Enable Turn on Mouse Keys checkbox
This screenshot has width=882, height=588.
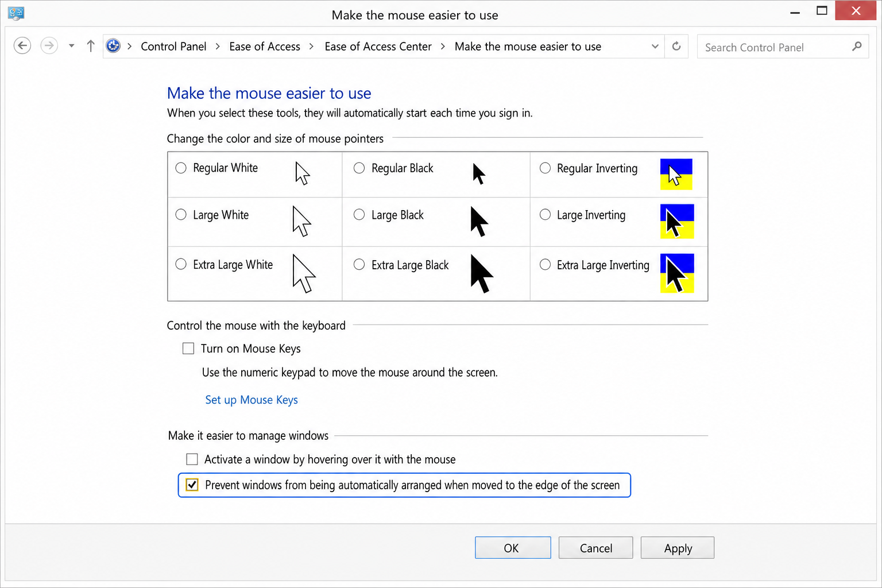click(x=188, y=349)
